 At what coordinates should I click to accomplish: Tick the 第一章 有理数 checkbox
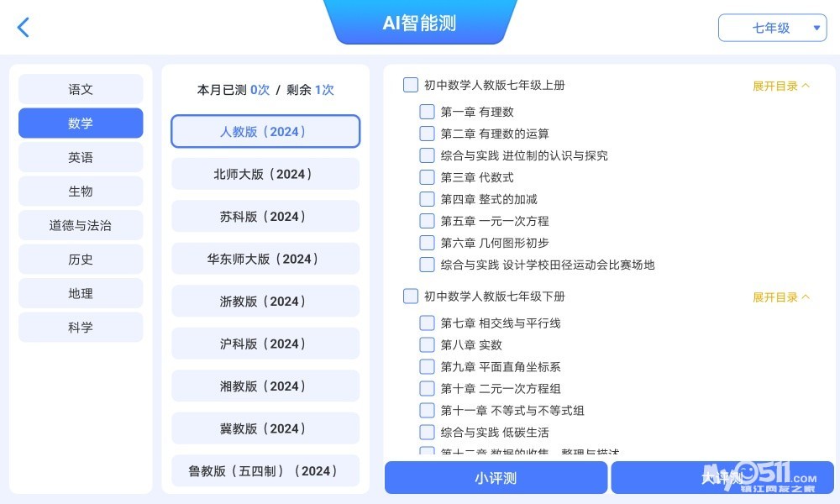(x=428, y=112)
